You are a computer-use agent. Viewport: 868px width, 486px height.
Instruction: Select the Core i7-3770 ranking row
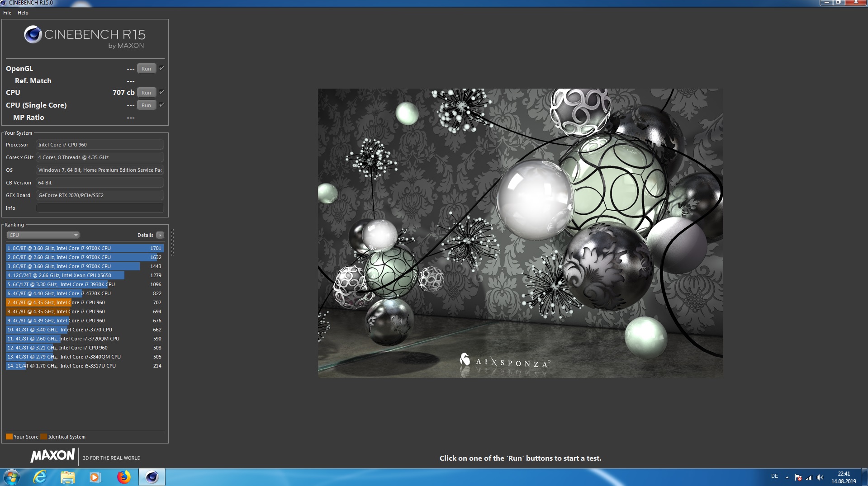tap(85, 330)
